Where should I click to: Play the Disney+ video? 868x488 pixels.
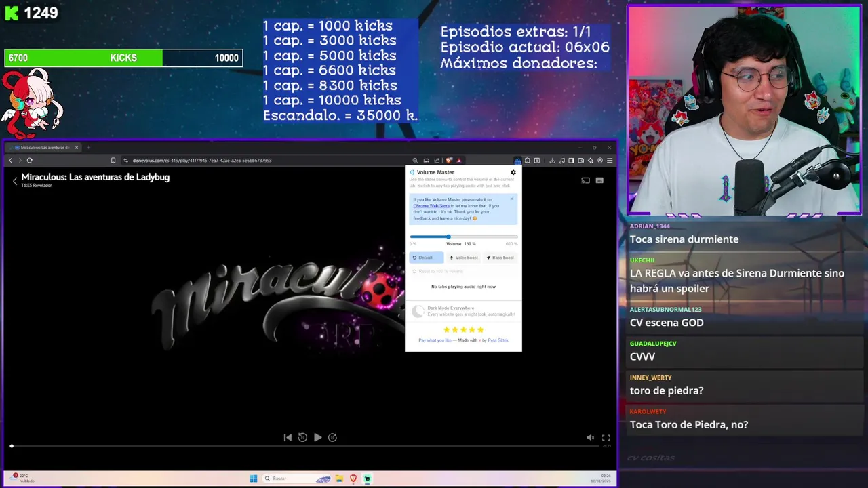(317, 437)
